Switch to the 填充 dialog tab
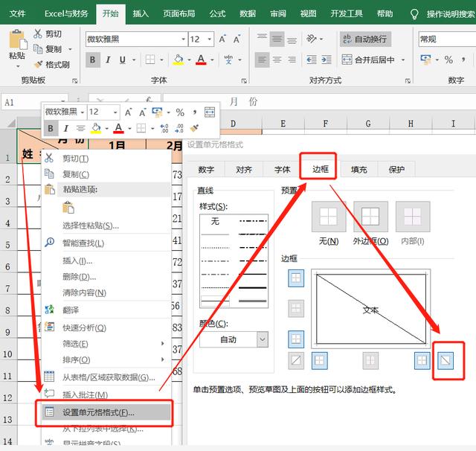The width and height of the screenshot is (476, 451). (x=358, y=169)
